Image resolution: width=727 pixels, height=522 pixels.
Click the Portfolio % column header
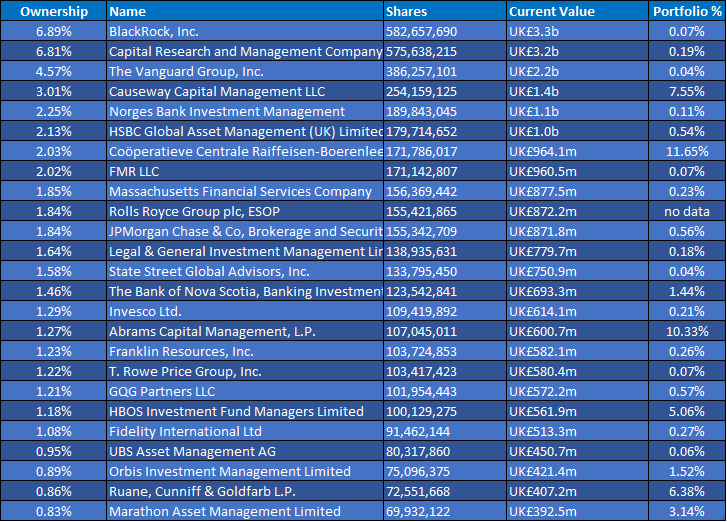click(687, 11)
